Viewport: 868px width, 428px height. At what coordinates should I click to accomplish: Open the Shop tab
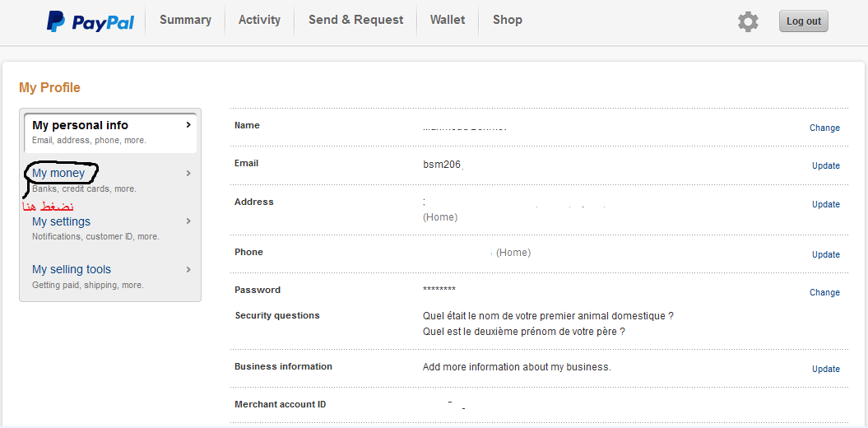point(507,20)
